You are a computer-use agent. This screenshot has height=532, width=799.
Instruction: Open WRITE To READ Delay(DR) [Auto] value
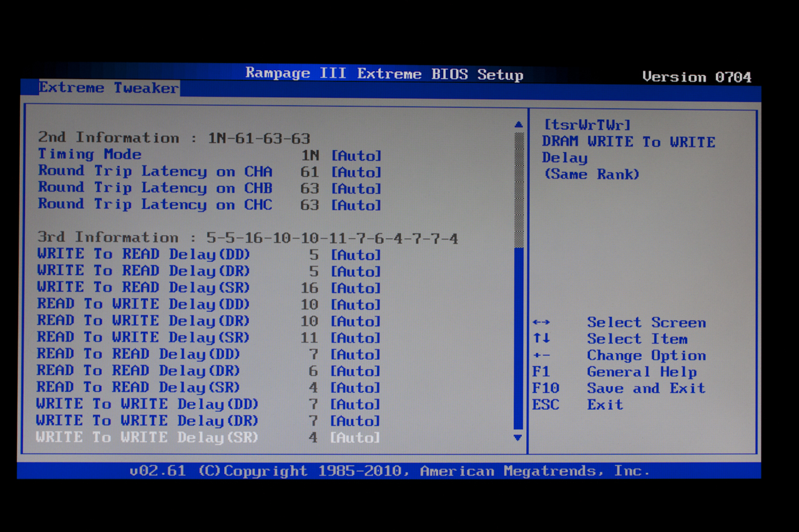pyautogui.click(x=356, y=271)
